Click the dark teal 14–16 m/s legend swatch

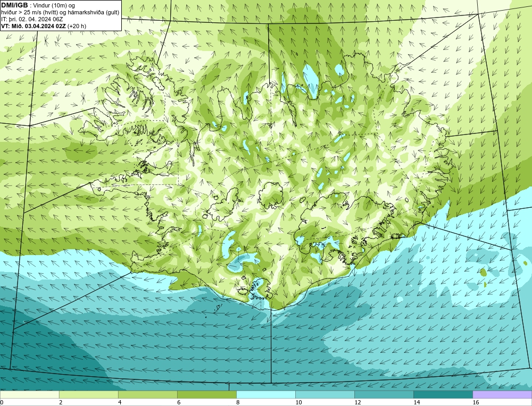point(443,394)
